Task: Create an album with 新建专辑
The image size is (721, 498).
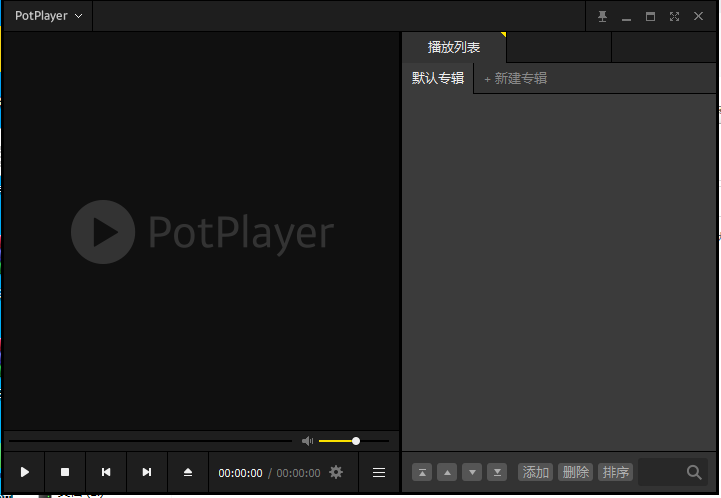Action: [515, 78]
